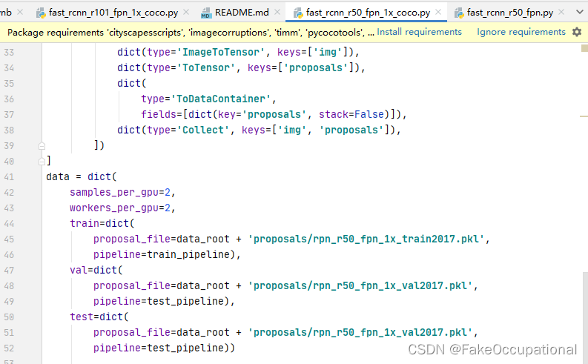The width and height of the screenshot is (588, 364).
Task: Click 'samples_per_gpu=2' on line 42
Action: coord(120,192)
